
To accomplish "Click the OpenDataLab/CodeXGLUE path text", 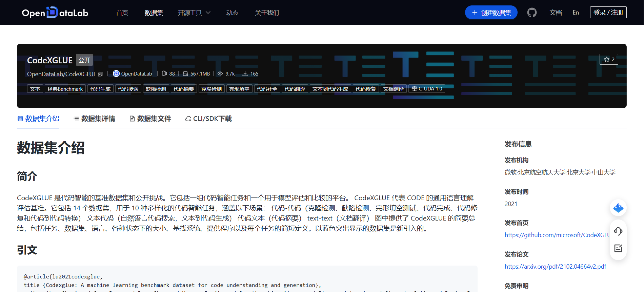I will pyautogui.click(x=62, y=74).
